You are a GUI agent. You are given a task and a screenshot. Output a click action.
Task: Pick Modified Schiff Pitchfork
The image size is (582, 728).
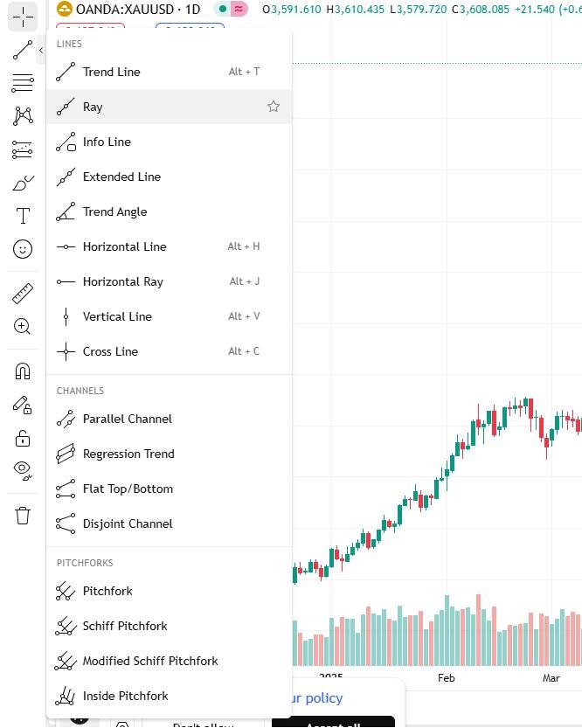click(169, 661)
